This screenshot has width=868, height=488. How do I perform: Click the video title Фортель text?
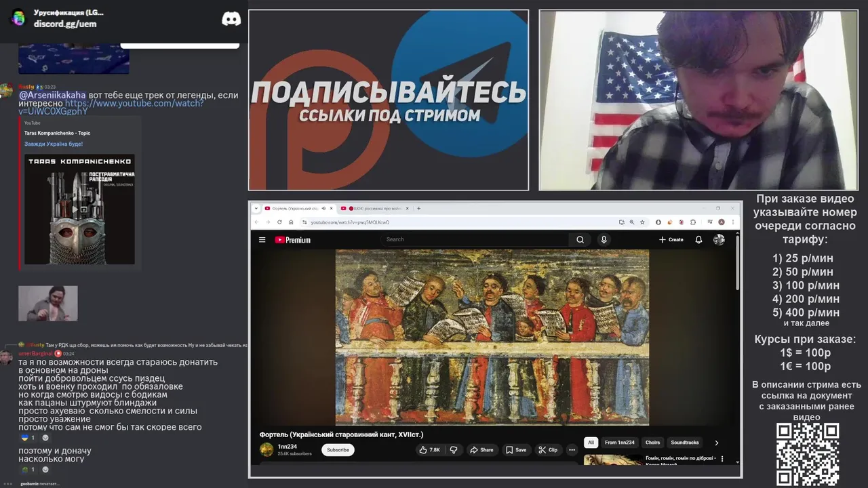(x=341, y=434)
